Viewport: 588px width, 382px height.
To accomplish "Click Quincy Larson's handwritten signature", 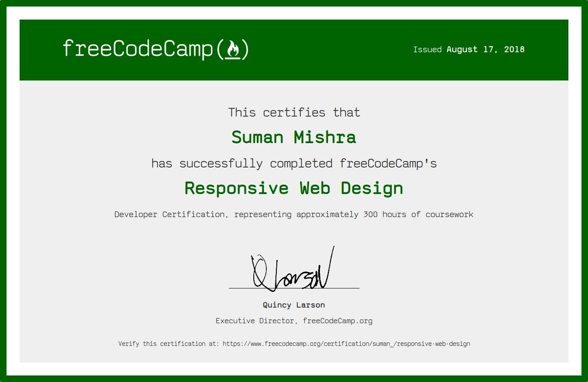I will click(x=293, y=268).
